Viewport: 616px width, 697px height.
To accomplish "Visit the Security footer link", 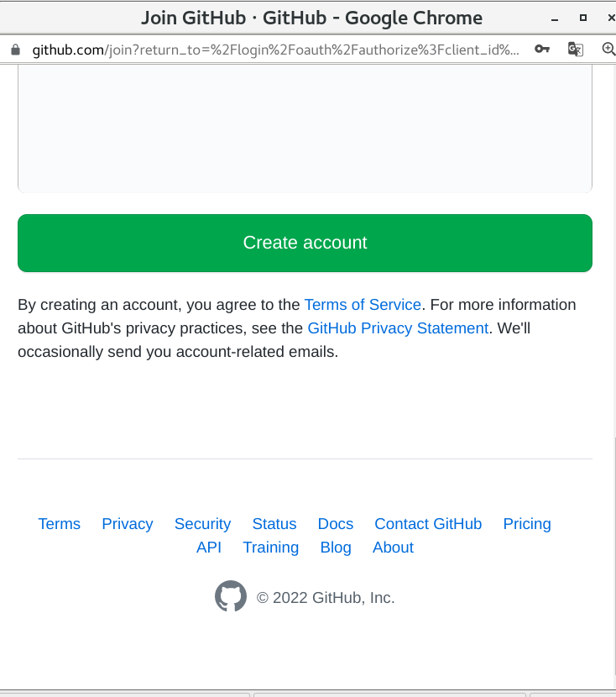I will click(202, 524).
